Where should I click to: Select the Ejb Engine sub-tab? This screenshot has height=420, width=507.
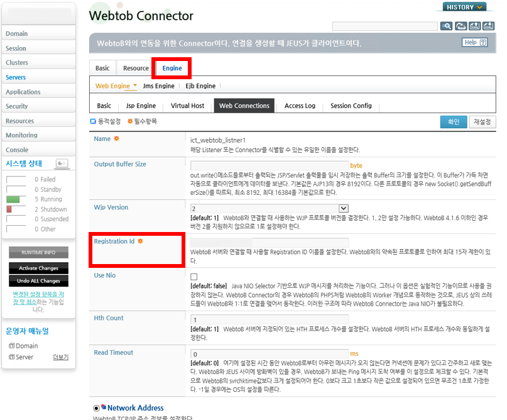click(x=200, y=86)
